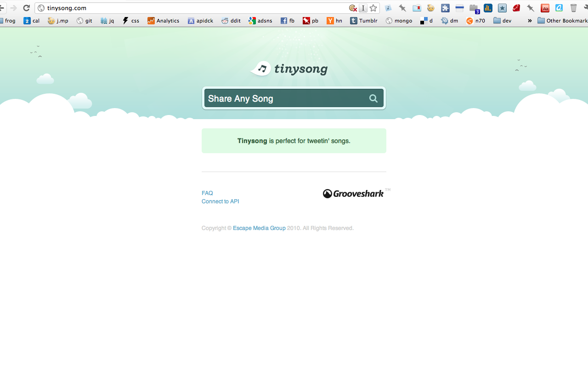The height and width of the screenshot is (368, 588).
Task: Open the apidck bookmark
Action: coord(200,21)
